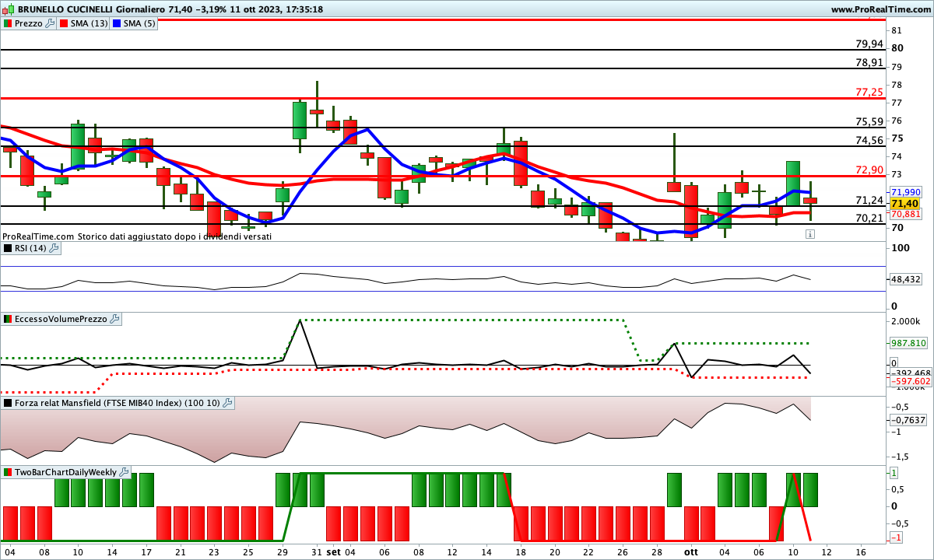Click the 71,24 price level label
Image resolution: width=934 pixels, height=560 pixels.
tap(869, 200)
